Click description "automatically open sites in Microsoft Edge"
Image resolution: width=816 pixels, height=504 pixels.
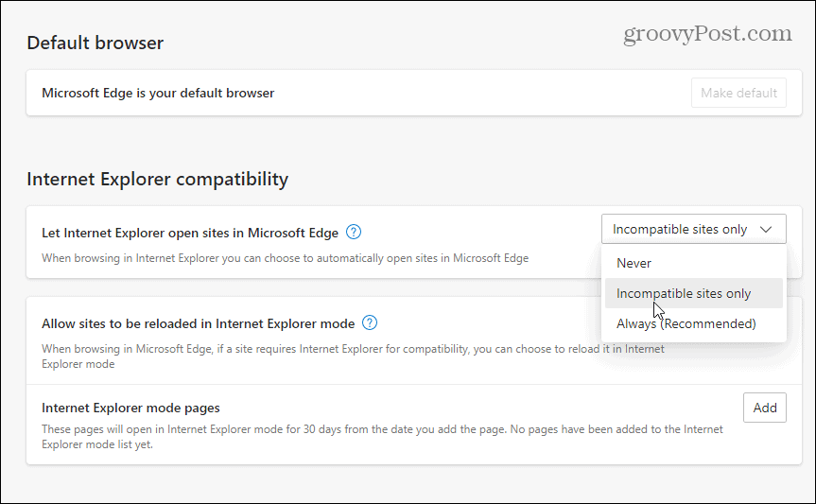pyautogui.click(x=284, y=258)
